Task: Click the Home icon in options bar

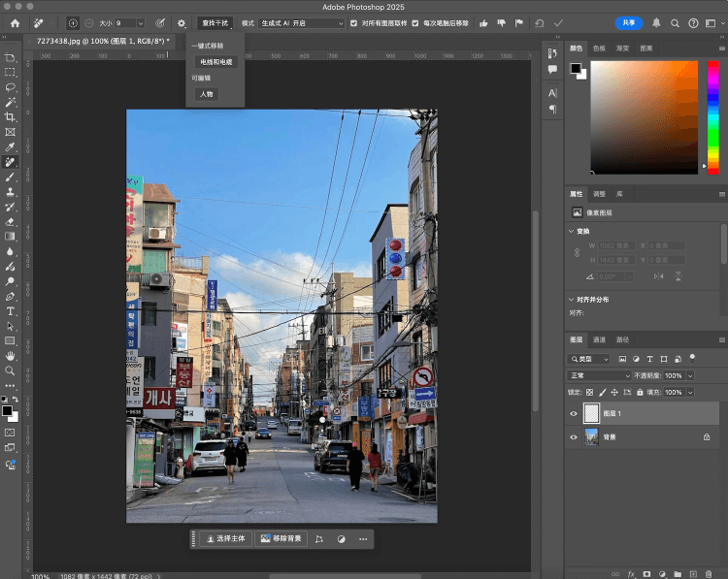Action: coord(15,22)
